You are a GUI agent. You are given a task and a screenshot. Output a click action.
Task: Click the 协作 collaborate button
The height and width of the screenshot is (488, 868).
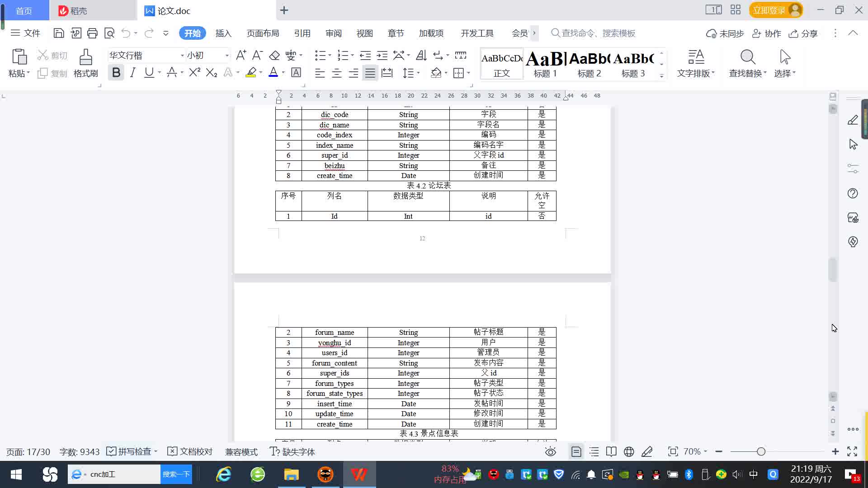(x=767, y=33)
